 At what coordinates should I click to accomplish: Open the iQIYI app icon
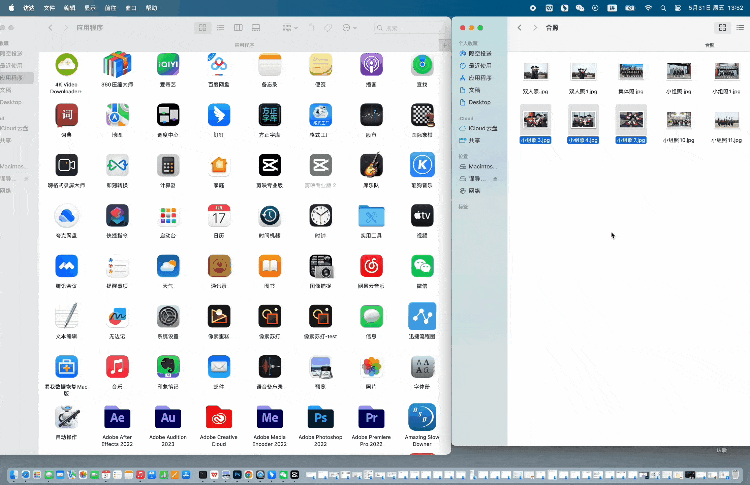tap(167, 65)
